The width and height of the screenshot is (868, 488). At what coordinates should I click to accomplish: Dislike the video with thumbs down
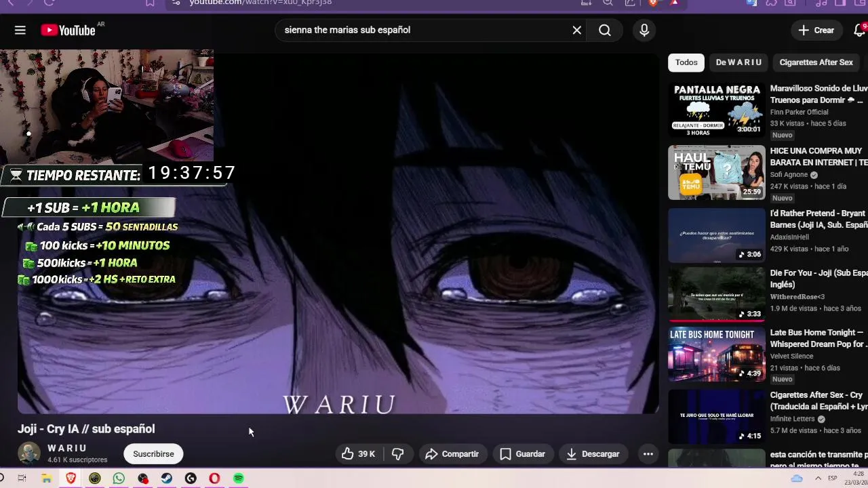(398, 454)
